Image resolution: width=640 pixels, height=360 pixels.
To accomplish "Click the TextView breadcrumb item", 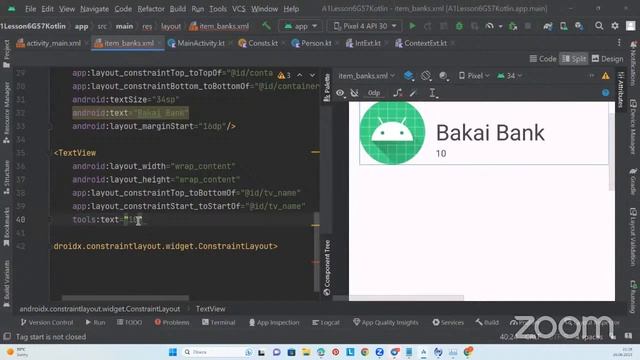I will [210, 309].
